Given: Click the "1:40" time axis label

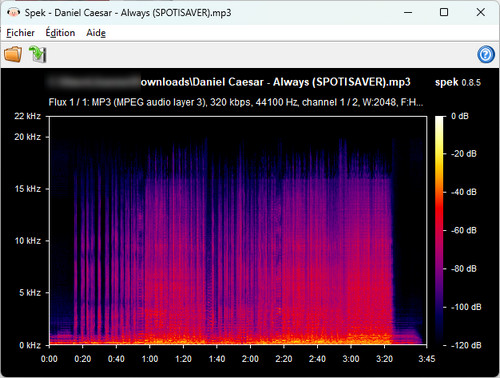Looking at the screenshot, I should coord(217,359).
